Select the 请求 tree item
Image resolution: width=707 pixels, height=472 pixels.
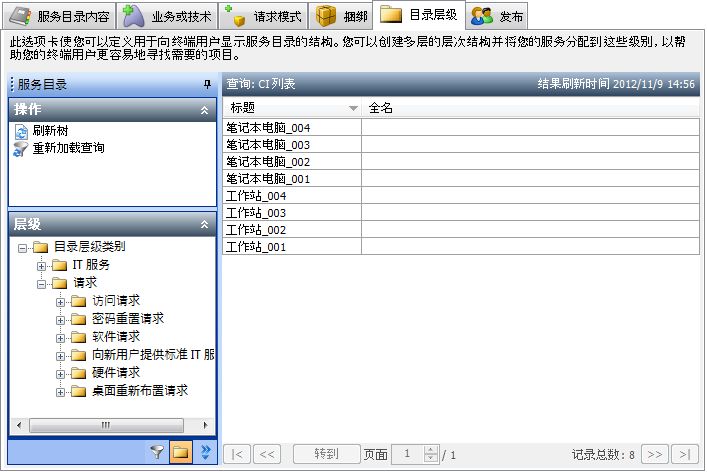(x=85, y=283)
